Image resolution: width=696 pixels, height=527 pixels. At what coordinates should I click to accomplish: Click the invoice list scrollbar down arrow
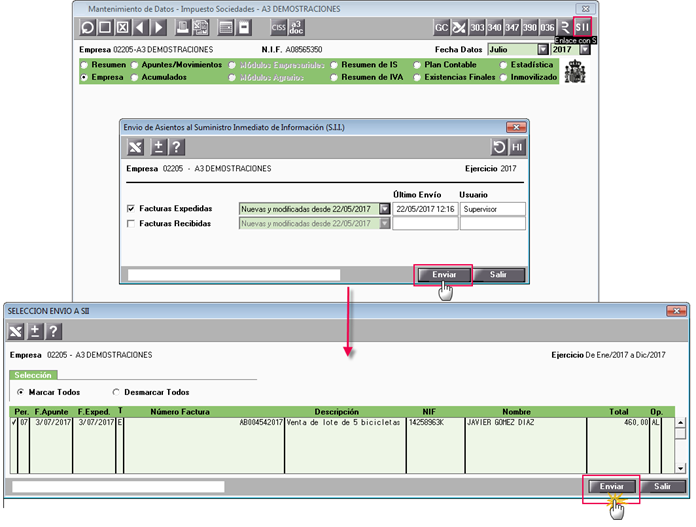click(x=680, y=468)
